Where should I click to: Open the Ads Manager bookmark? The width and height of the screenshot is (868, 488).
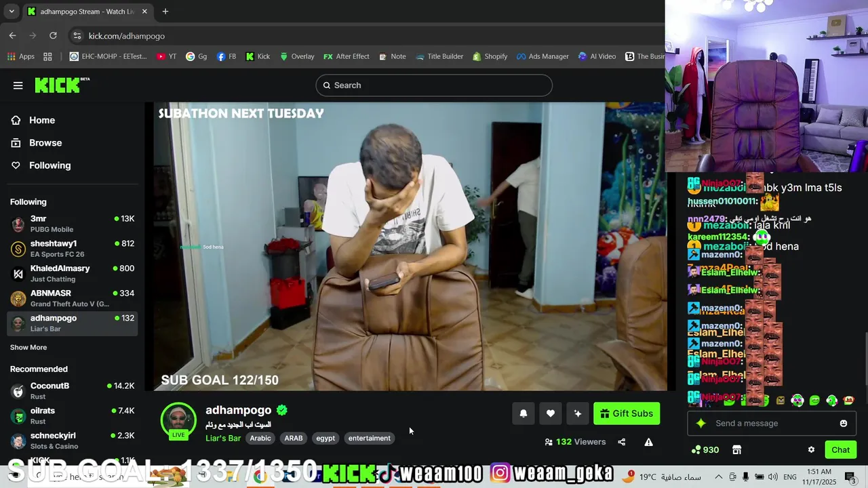pyautogui.click(x=542, y=56)
